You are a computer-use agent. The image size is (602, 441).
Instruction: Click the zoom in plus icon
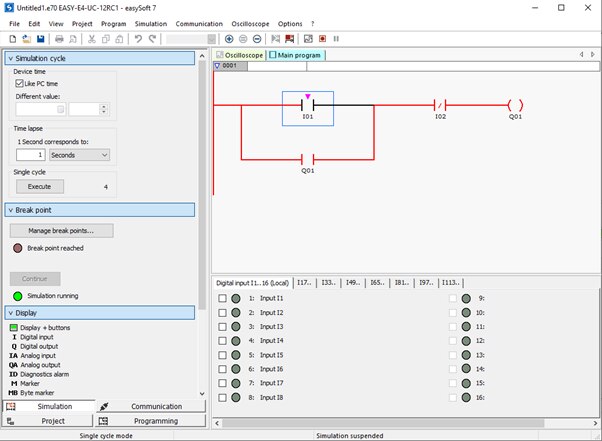229,39
